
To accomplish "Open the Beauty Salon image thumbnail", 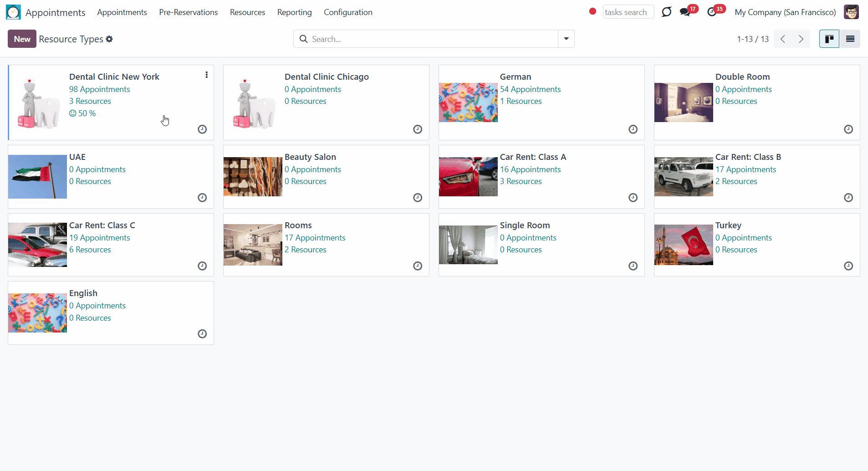I will click(x=253, y=177).
